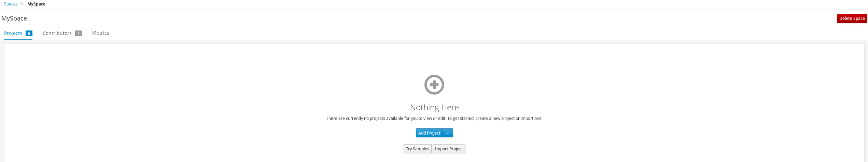The height and width of the screenshot is (162, 868).
Task: Switch to the Metrics tab
Action: [101, 33]
